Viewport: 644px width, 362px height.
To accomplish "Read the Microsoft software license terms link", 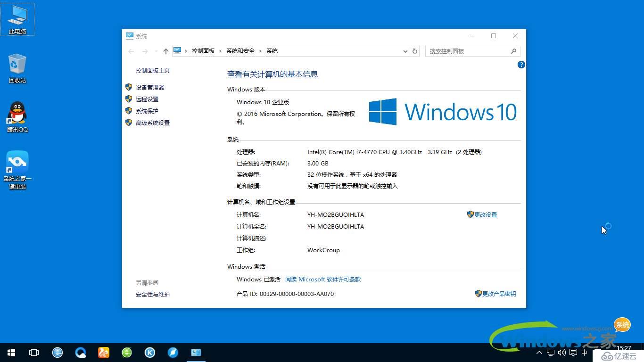I will coord(323,279).
